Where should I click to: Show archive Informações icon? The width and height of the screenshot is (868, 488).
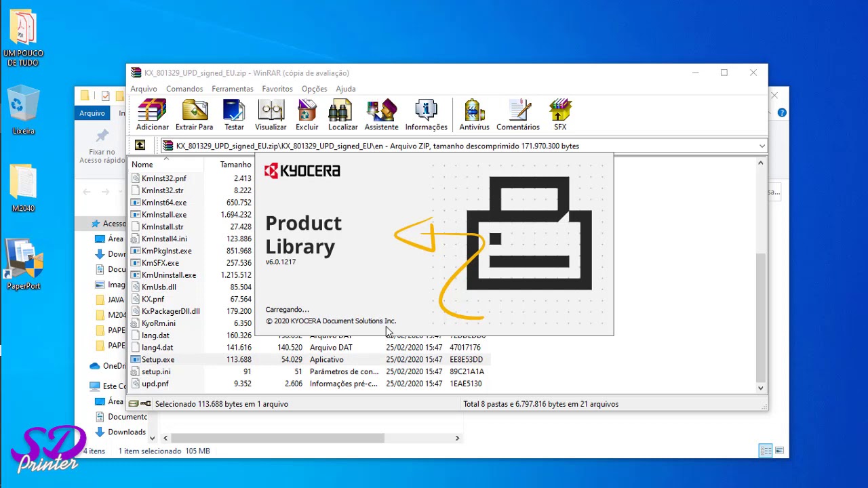tap(426, 115)
